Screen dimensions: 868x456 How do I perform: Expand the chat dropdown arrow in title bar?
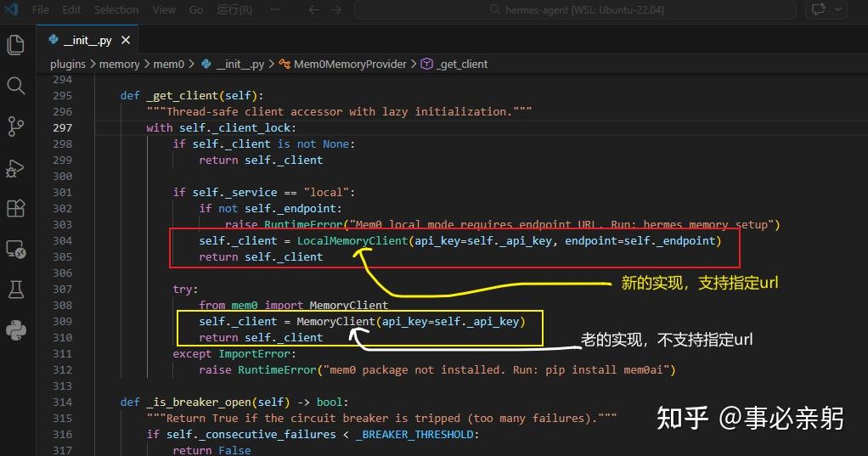coord(838,9)
